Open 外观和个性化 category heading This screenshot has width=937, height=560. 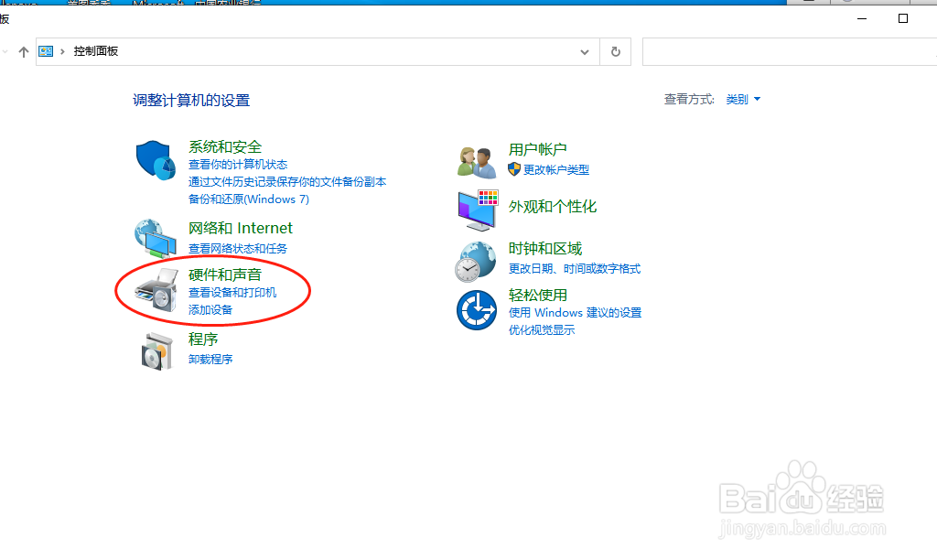[x=553, y=207]
